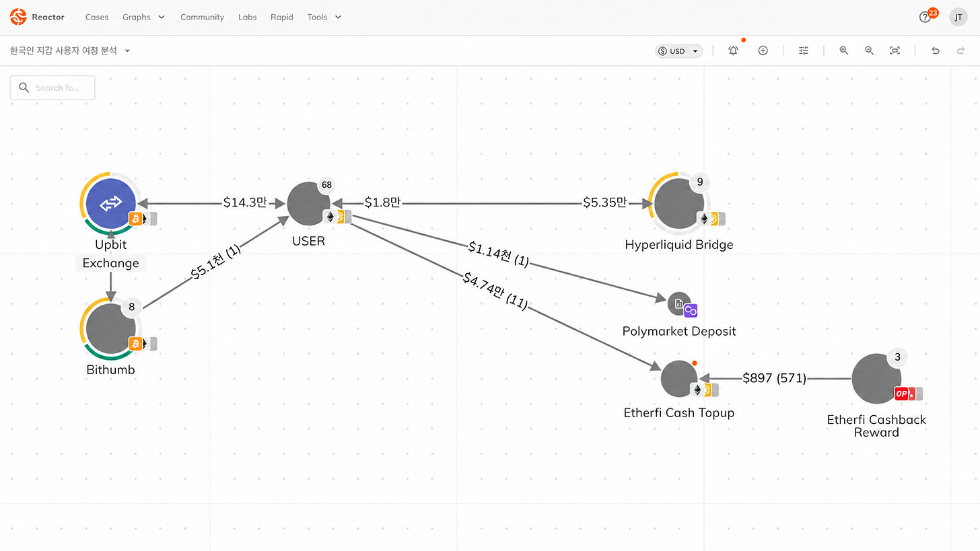980x551 pixels.
Task: Click the Upbit node label
Action: (x=110, y=245)
